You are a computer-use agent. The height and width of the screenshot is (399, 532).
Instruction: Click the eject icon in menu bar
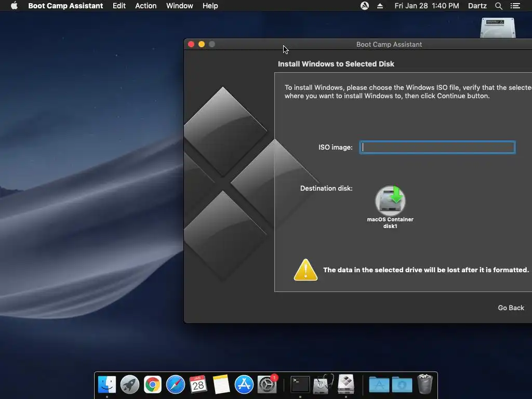380,6
